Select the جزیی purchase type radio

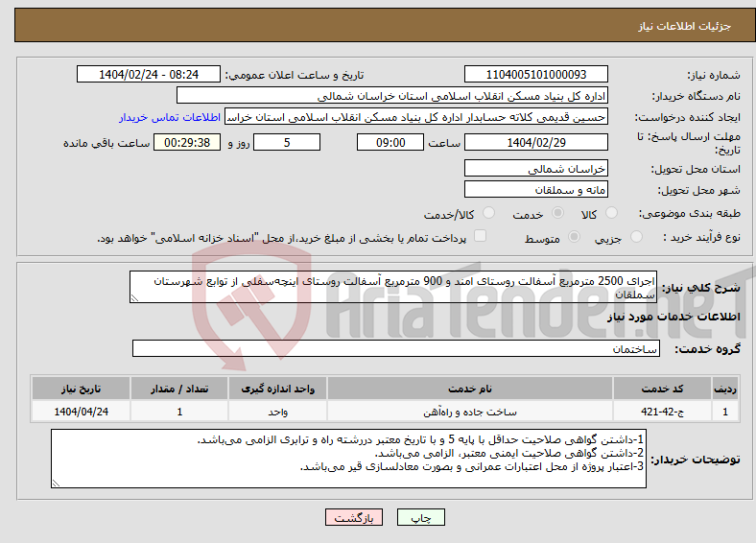636,236
